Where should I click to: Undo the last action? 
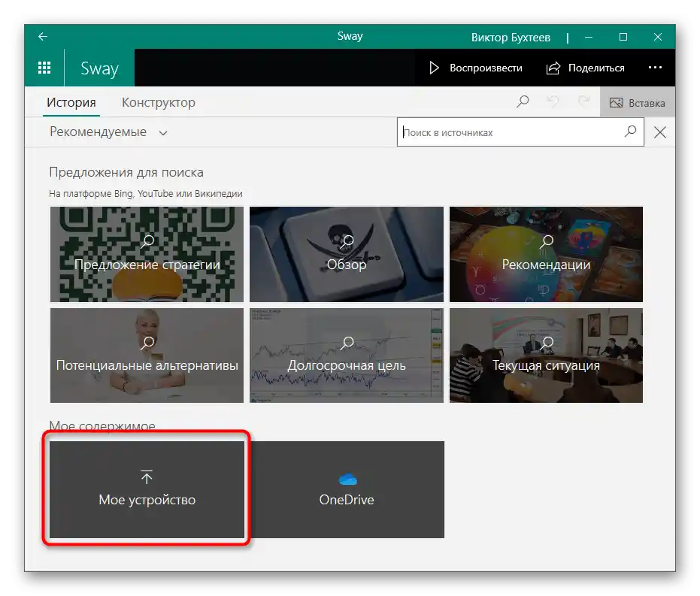pos(553,102)
